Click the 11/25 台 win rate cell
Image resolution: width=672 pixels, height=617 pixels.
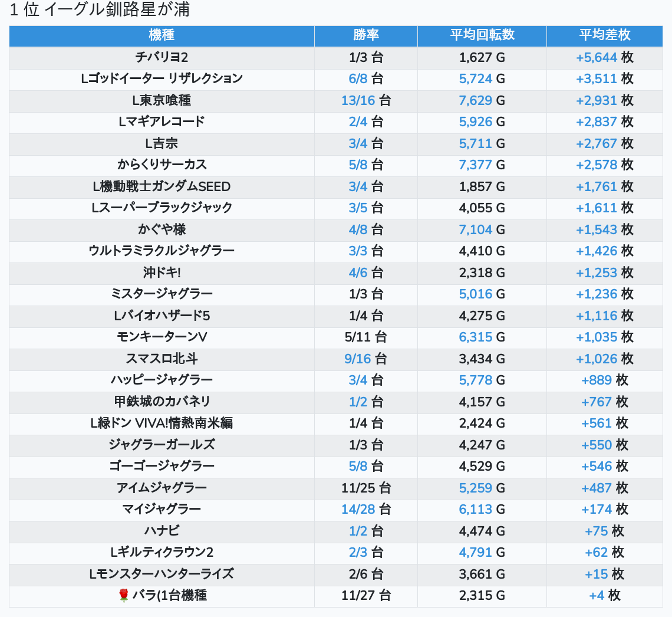tap(366, 488)
